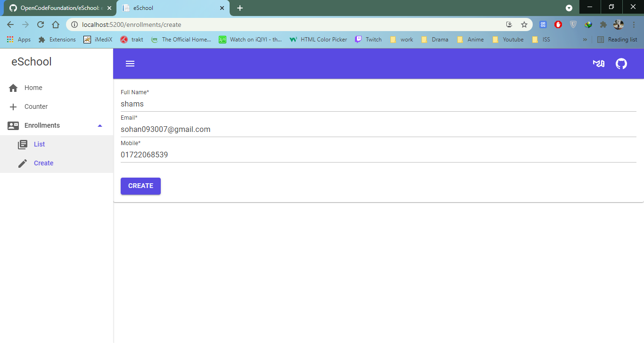Viewport: 644px width, 343px height.
Task: Select the List icon under Enrollments
Action: [x=24, y=144]
